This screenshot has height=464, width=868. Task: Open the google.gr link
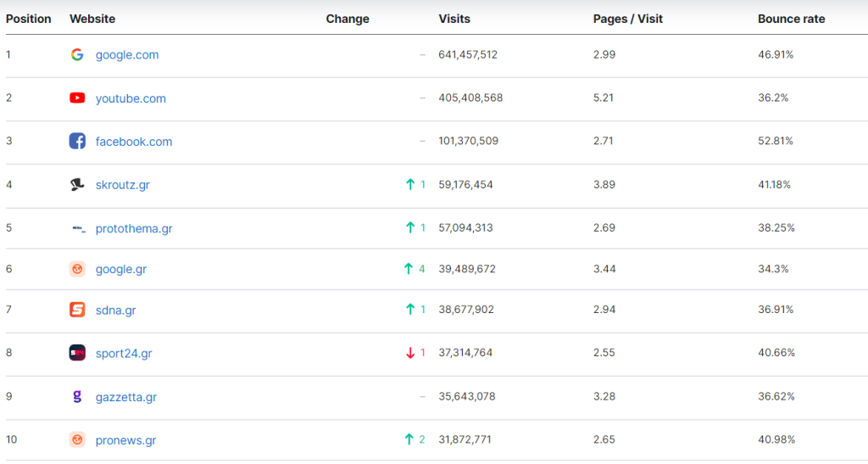point(121,270)
